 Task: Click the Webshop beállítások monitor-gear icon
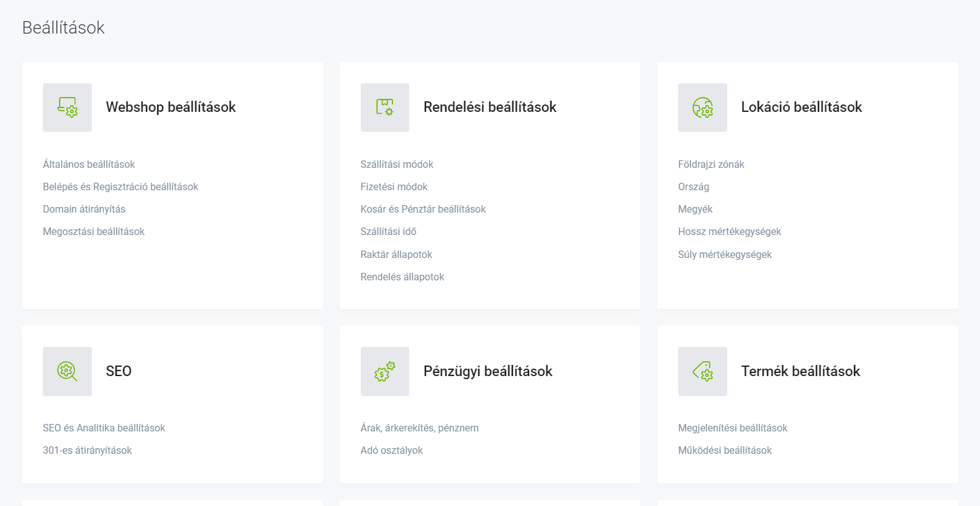(67, 108)
